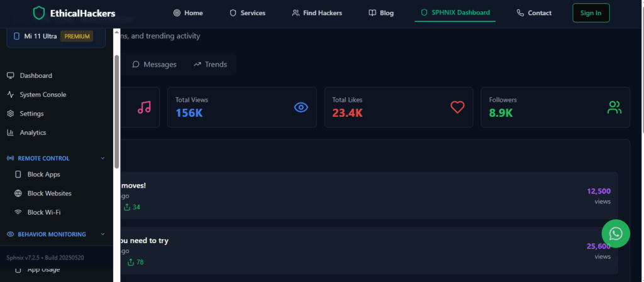Click the 156K Total Views value
644x282 pixels.
pos(189,112)
